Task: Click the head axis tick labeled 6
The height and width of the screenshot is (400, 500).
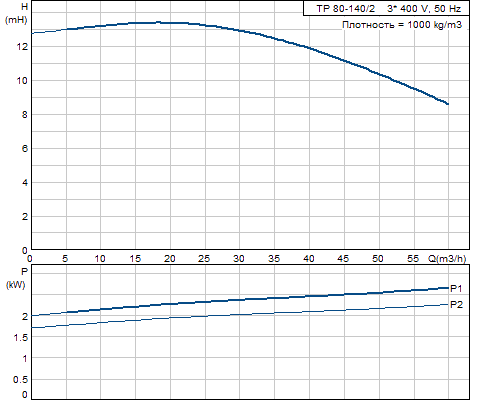Action: point(25,149)
